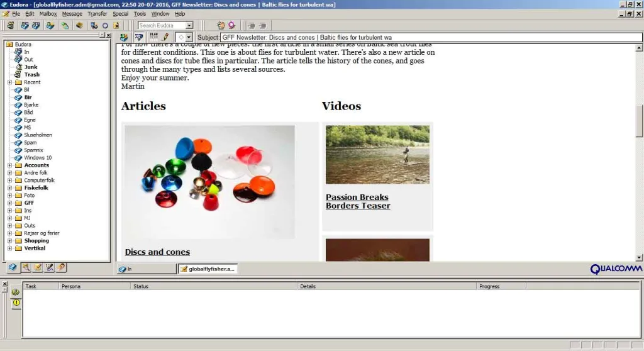Image resolution: width=644 pixels, height=351 pixels.
Task: Select the Stationery tab icon below the tree
Action: 38,267
